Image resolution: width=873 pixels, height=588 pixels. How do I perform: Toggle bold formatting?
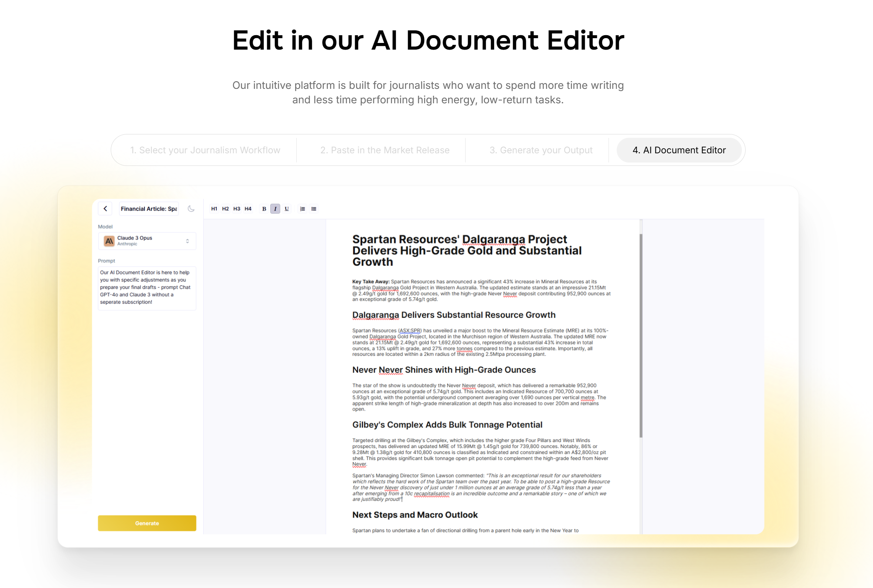pos(264,209)
